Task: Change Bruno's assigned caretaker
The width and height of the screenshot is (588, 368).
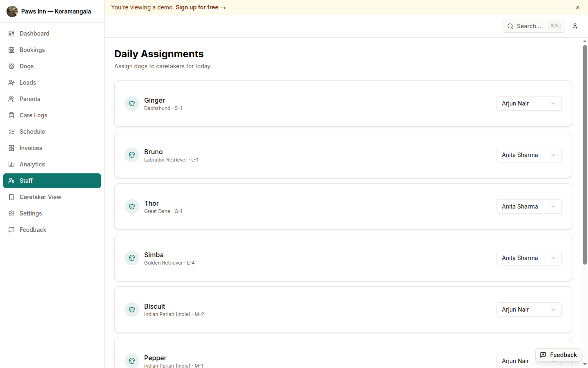Action: [x=529, y=155]
